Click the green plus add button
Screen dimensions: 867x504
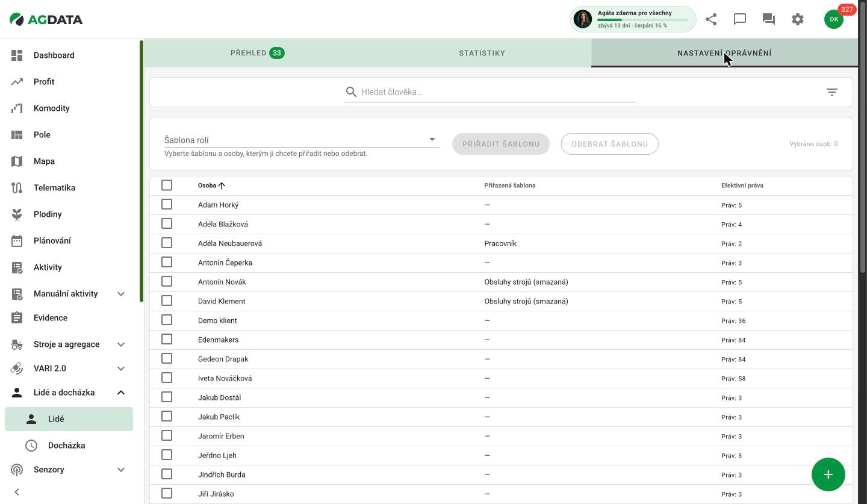tap(828, 474)
